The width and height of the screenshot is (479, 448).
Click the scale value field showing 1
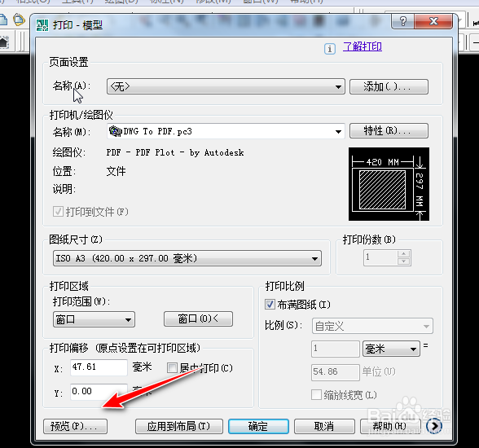tap(336, 349)
